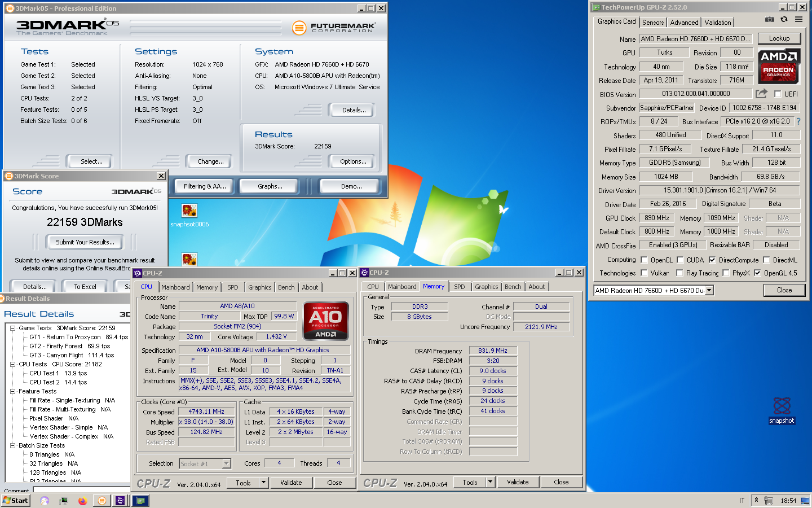Click the network tray icon
The width and height of the screenshot is (812, 508).
coord(768,501)
